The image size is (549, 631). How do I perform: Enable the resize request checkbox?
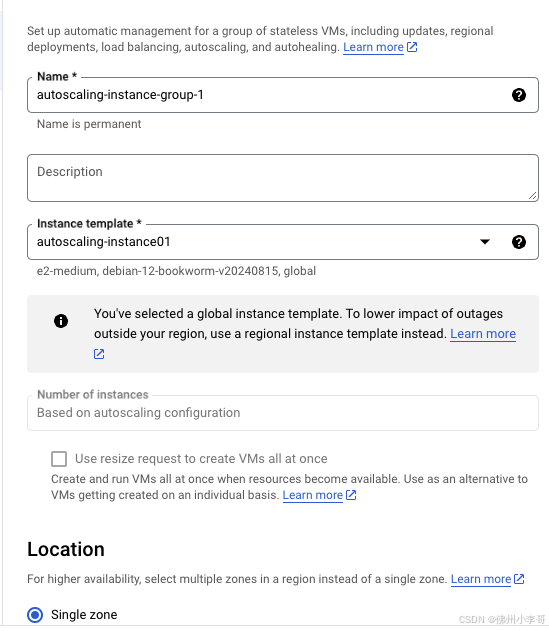point(59,459)
